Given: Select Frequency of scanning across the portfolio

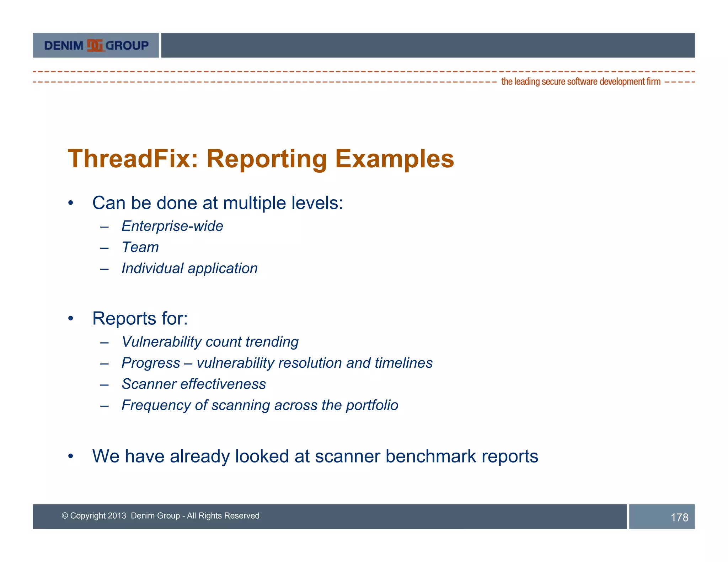Looking at the screenshot, I should point(259,405).
